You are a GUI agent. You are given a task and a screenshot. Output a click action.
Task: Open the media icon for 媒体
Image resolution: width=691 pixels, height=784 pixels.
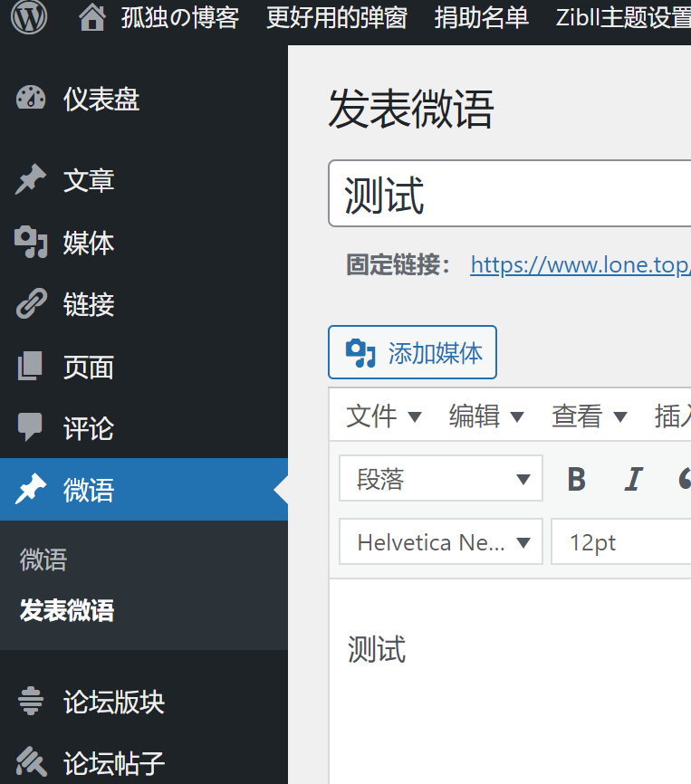pos(31,242)
